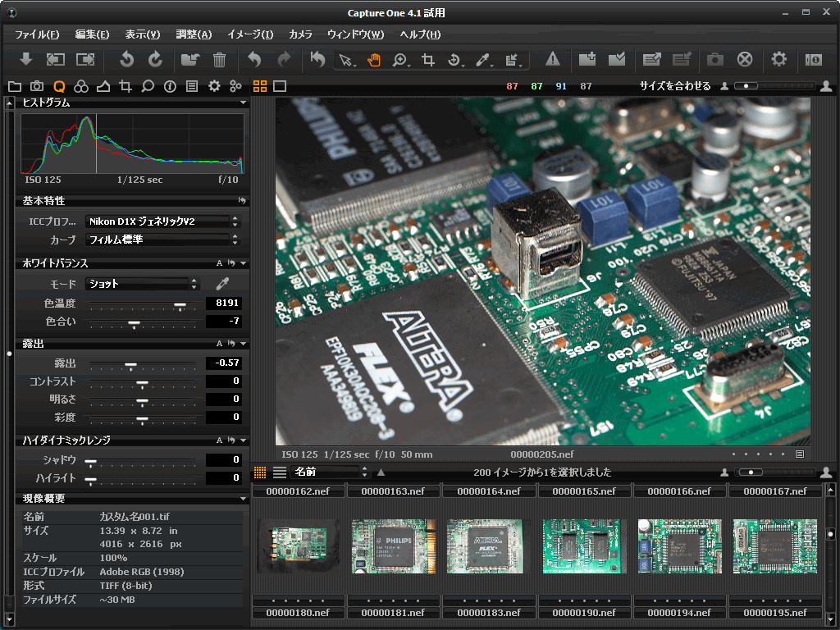Click the import images down-arrow icon
The image size is (840, 630).
point(25,59)
